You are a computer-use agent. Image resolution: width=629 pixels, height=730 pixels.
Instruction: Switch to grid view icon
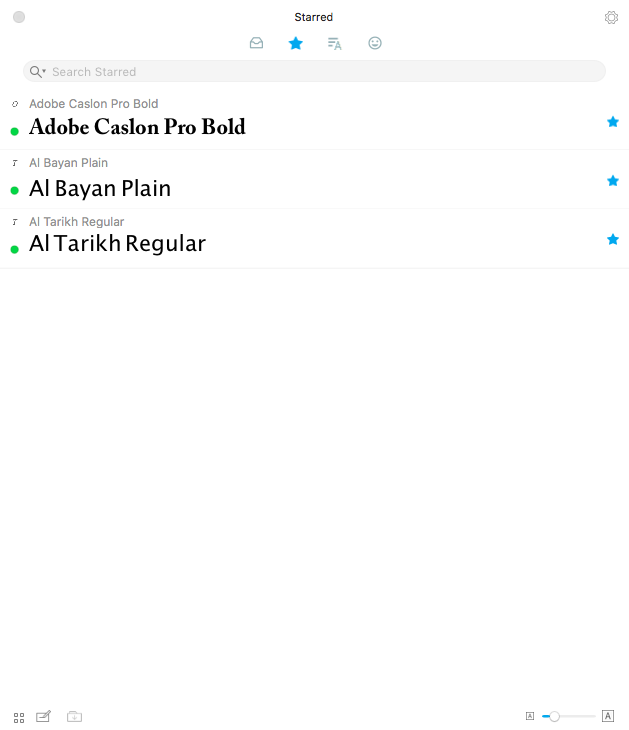[19, 717]
